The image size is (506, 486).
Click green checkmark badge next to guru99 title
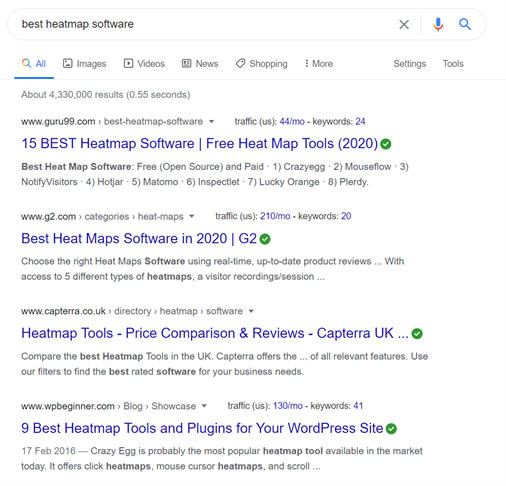(386, 144)
